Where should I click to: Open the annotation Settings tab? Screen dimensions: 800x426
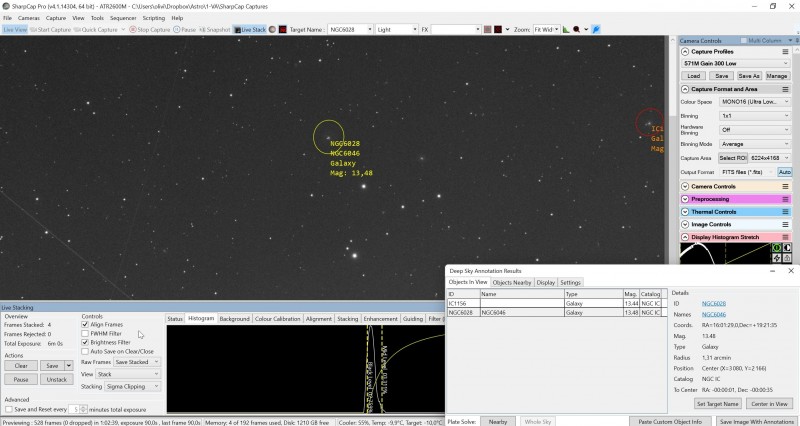570,282
